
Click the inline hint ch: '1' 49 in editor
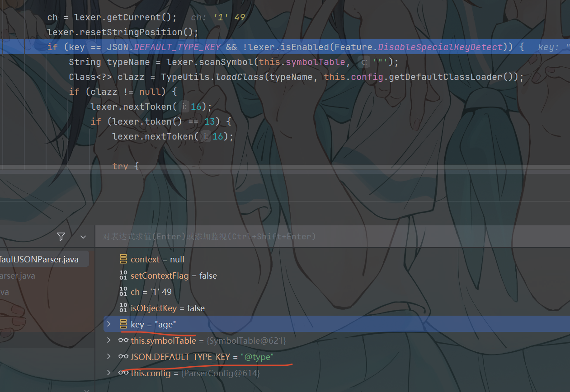pos(218,17)
